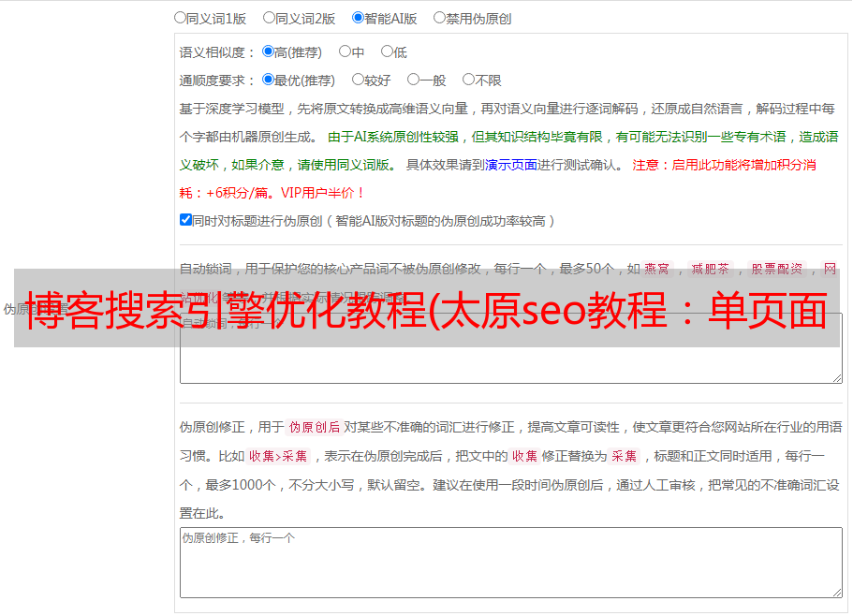Set 语义相似度 to 低
The image size is (853, 616).
pyautogui.click(x=387, y=51)
